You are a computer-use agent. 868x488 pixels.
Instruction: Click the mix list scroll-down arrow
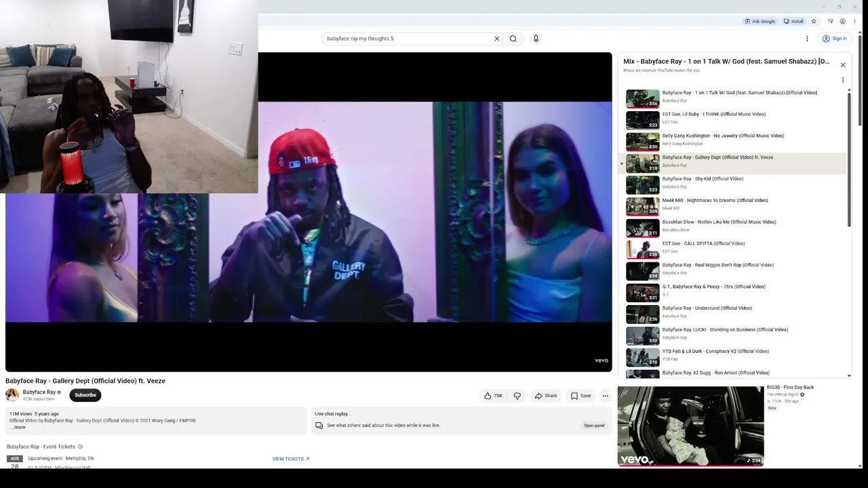pyautogui.click(x=849, y=375)
